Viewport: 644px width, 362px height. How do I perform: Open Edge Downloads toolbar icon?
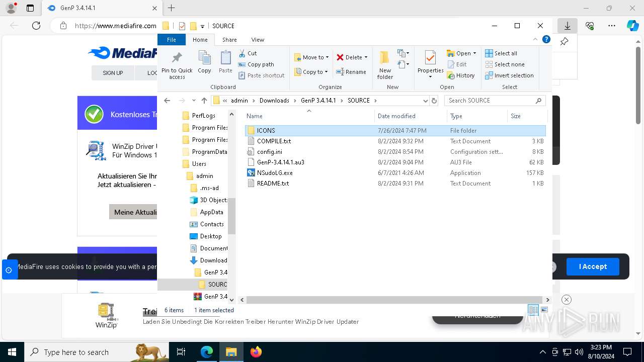coord(567,26)
